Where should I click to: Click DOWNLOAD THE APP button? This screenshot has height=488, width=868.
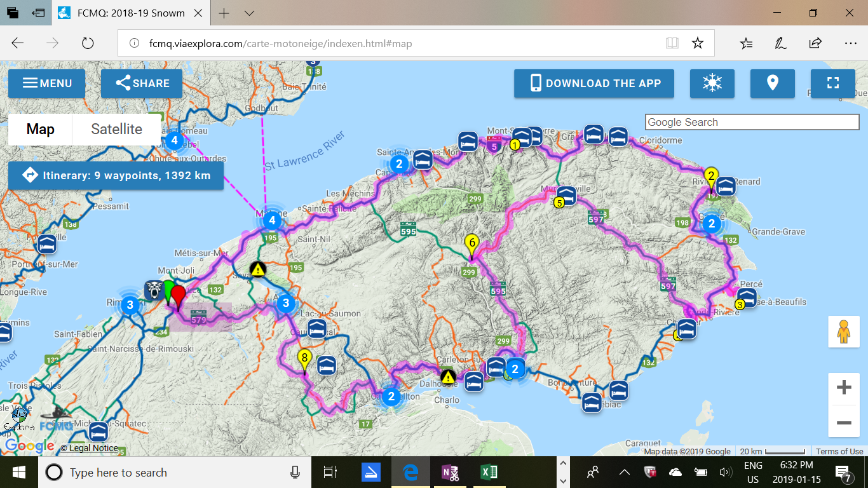point(594,83)
